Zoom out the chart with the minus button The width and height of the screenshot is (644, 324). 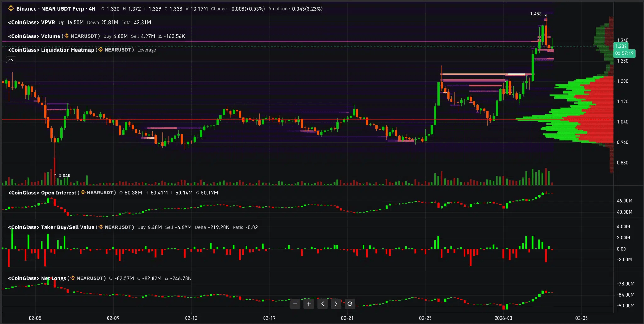pyautogui.click(x=295, y=304)
